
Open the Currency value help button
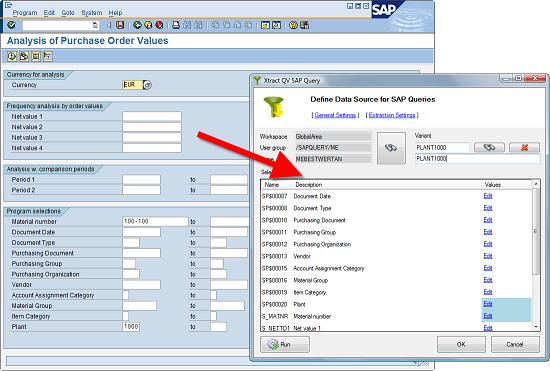pyautogui.click(x=147, y=85)
